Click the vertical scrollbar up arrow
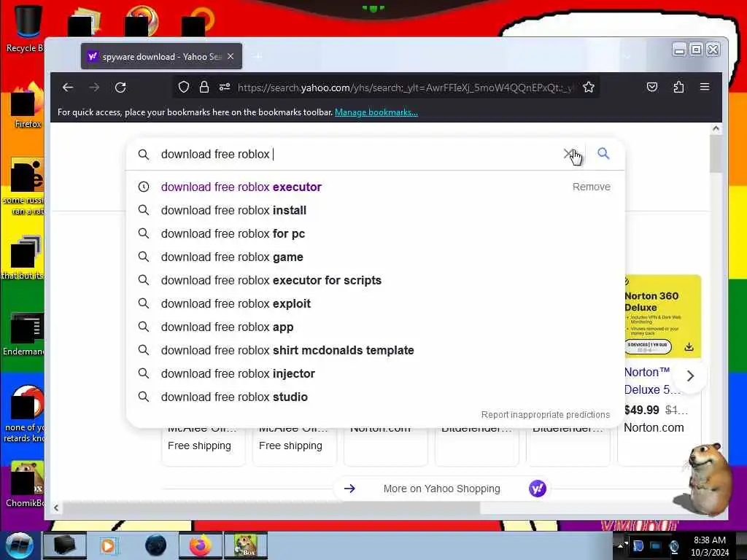747x560 pixels. point(716,128)
